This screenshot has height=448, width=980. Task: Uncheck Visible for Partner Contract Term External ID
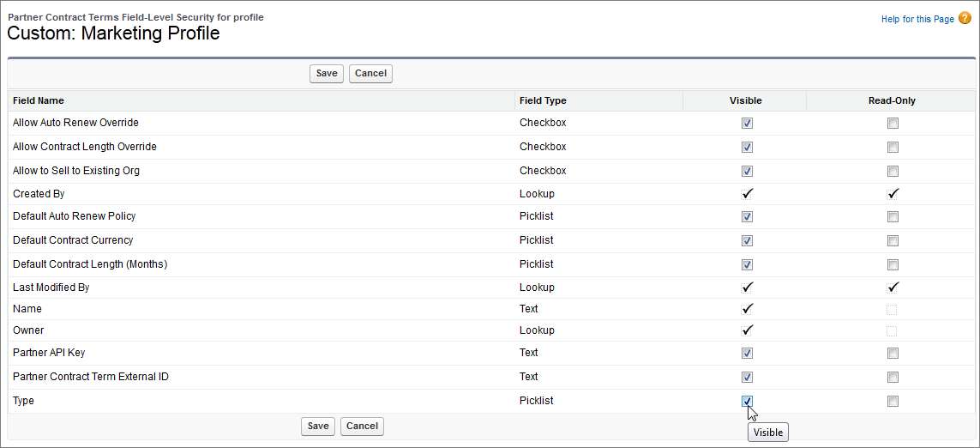point(747,377)
